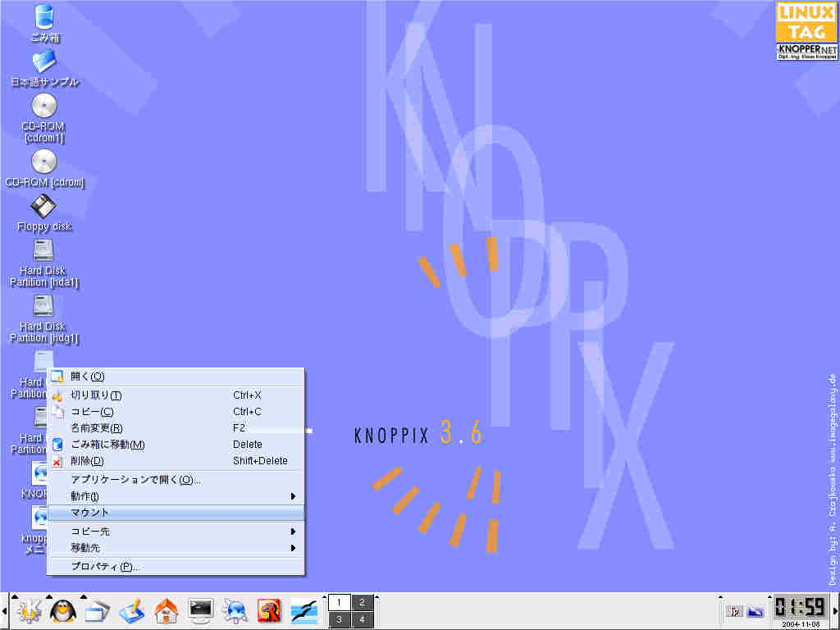The height and width of the screenshot is (630, 840).
Task: Click the right panel hide arrow
Action: click(x=836, y=611)
